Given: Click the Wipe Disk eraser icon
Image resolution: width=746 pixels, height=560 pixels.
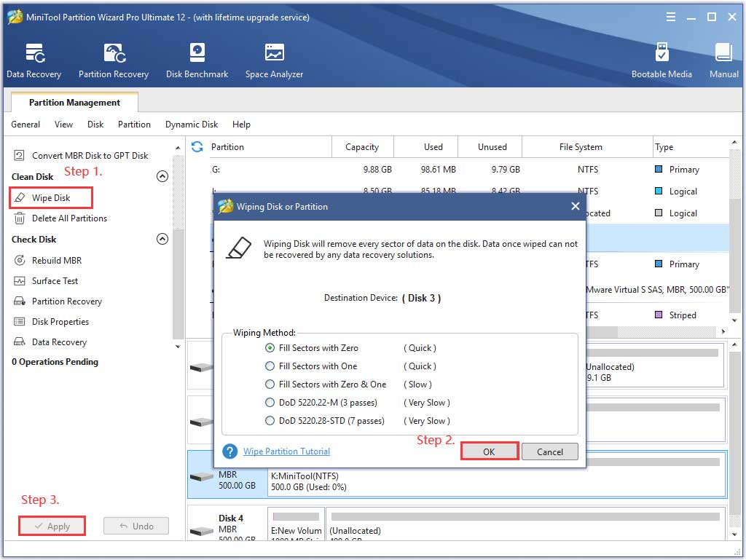Looking at the screenshot, I should coord(20,197).
